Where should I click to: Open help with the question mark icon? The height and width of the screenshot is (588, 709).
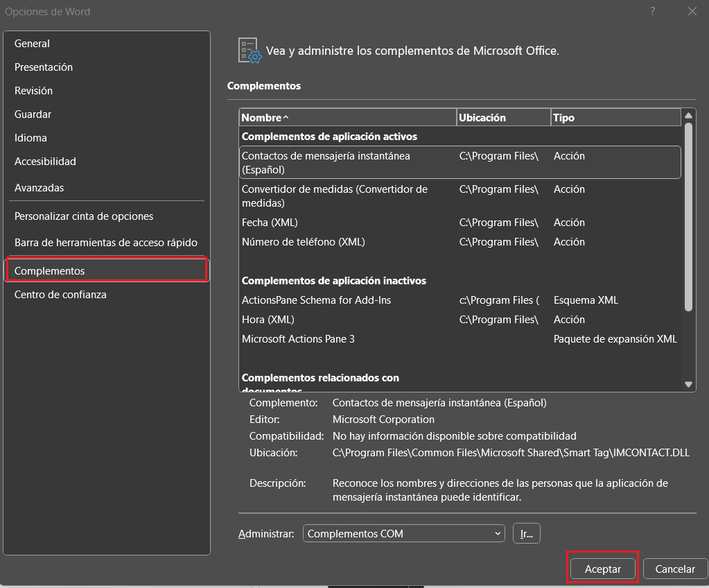point(652,11)
